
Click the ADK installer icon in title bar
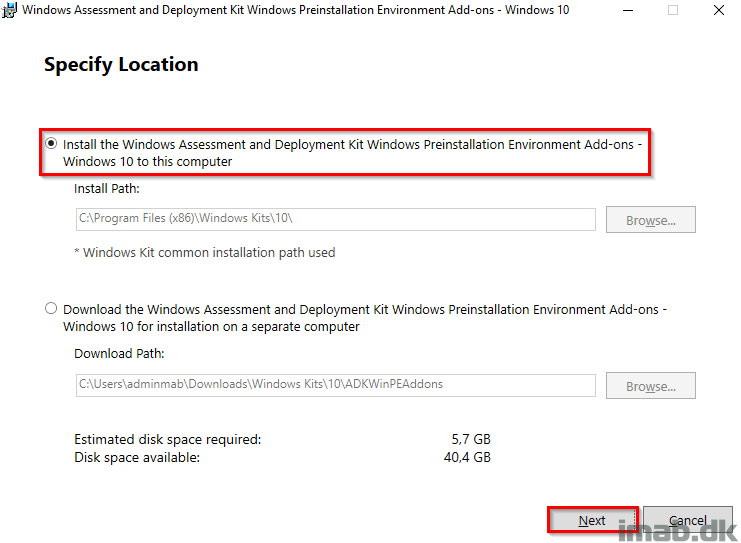9,10
